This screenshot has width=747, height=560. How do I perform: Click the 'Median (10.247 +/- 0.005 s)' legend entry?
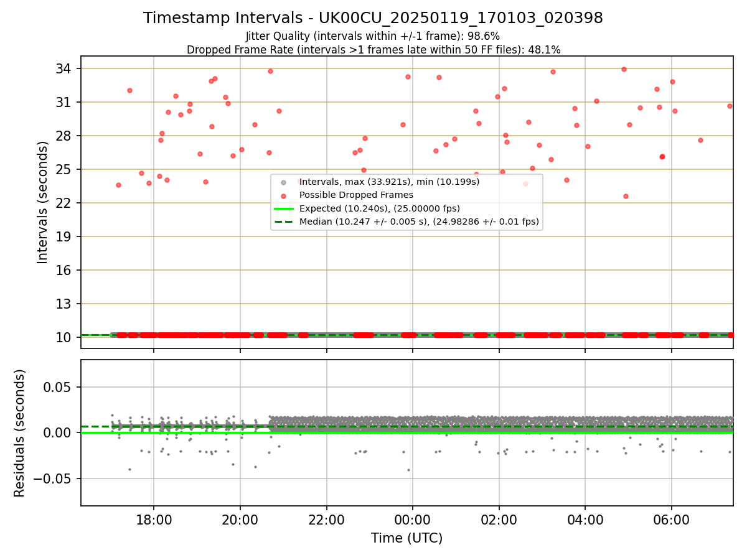[x=419, y=222]
